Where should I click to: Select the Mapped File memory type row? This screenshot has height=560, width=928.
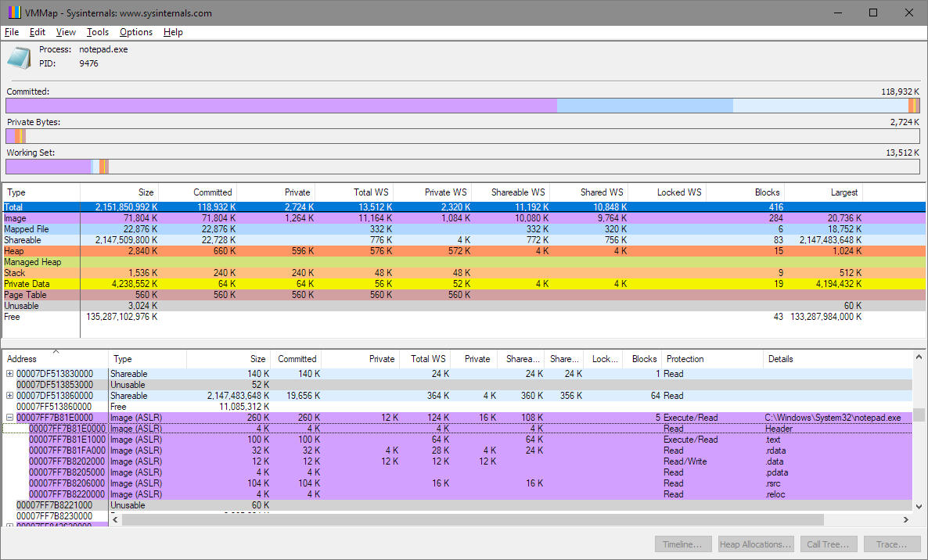click(464, 229)
